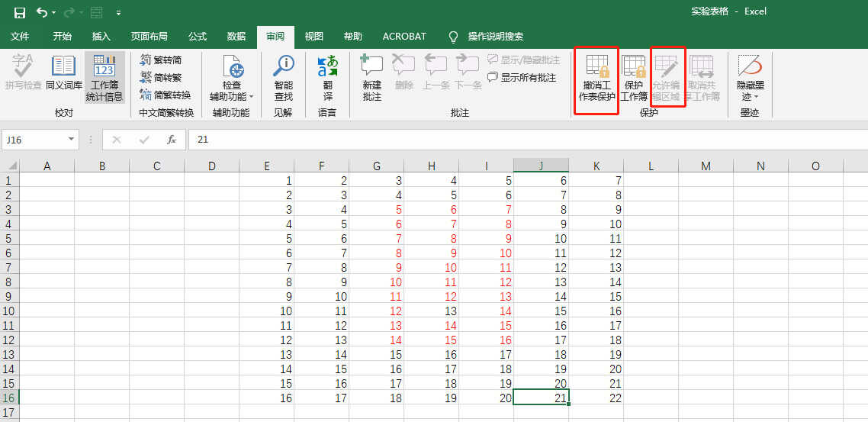Viewport: 868px width, 422px height.
Task: Open Quick Access Toolbar customize arrow
Action: point(119,12)
